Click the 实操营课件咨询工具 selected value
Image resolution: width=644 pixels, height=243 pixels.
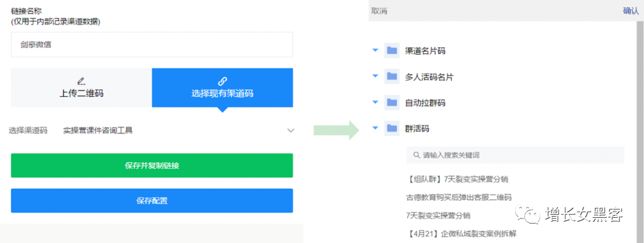pyautogui.click(x=97, y=131)
